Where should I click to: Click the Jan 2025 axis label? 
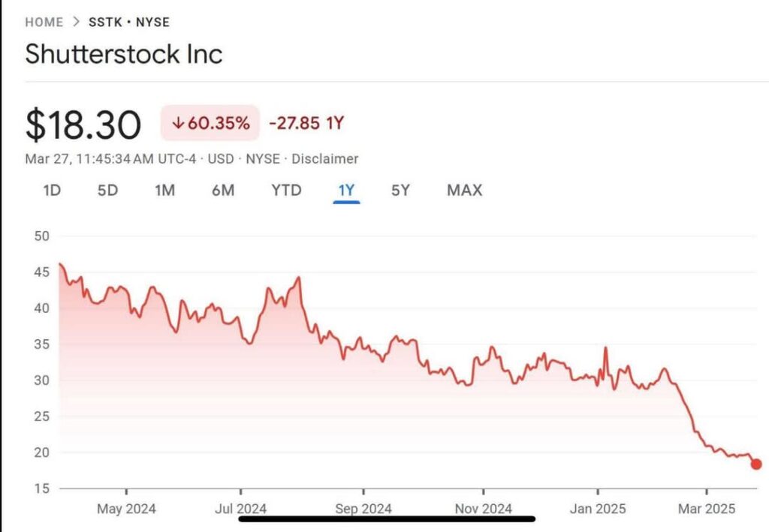pos(598,509)
